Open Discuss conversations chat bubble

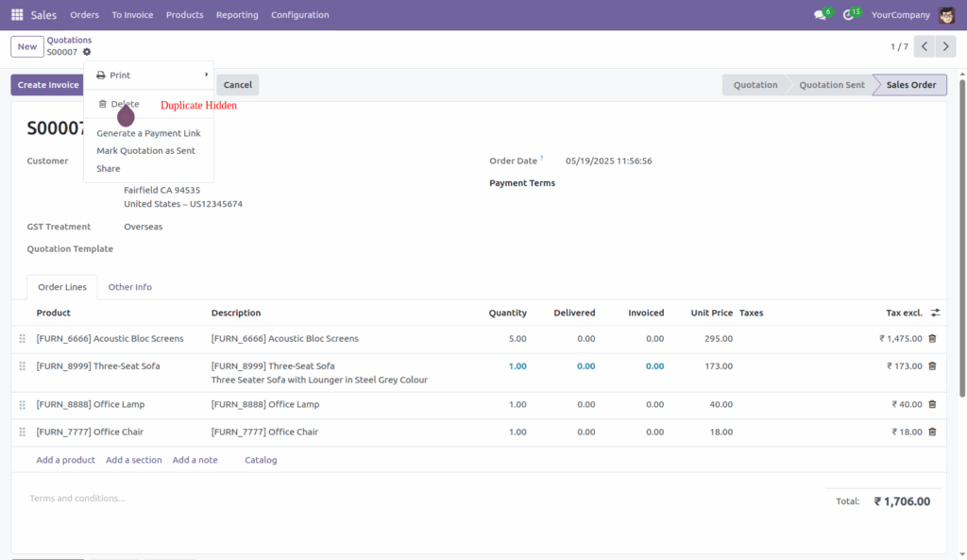pyautogui.click(x=818, y=14)
